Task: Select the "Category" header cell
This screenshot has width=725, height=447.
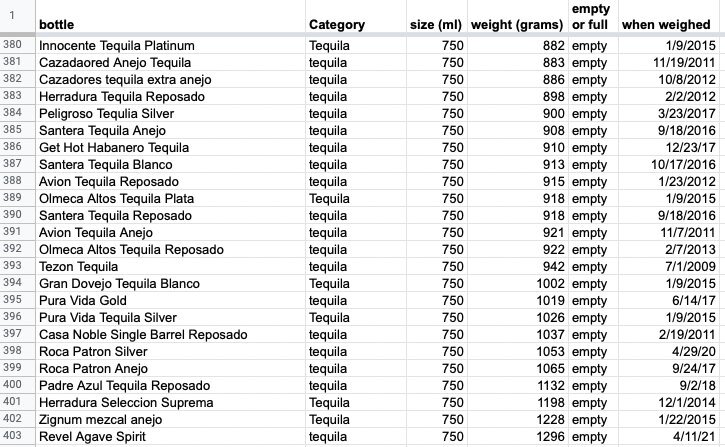Action: (337, 24)
